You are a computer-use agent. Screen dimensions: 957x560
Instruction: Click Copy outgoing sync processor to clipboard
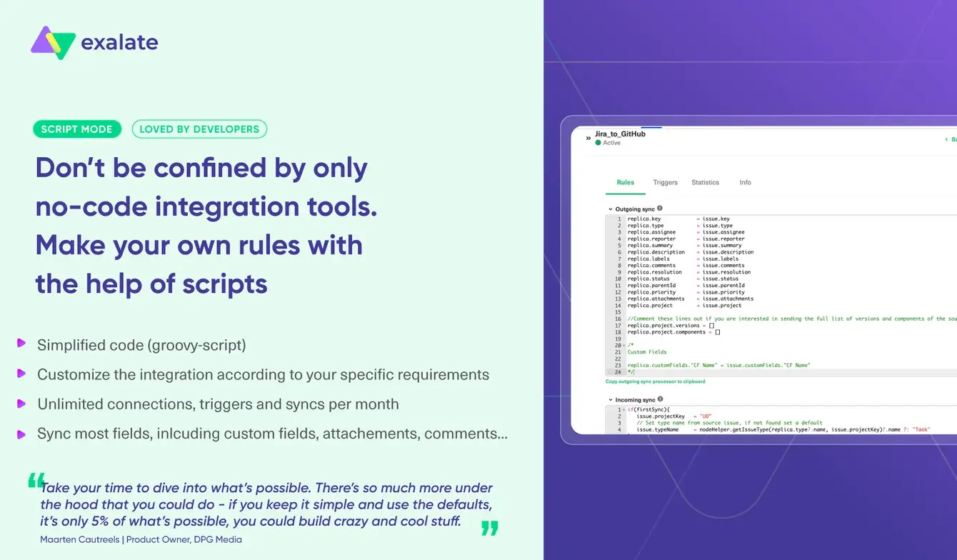pos(655,381)
